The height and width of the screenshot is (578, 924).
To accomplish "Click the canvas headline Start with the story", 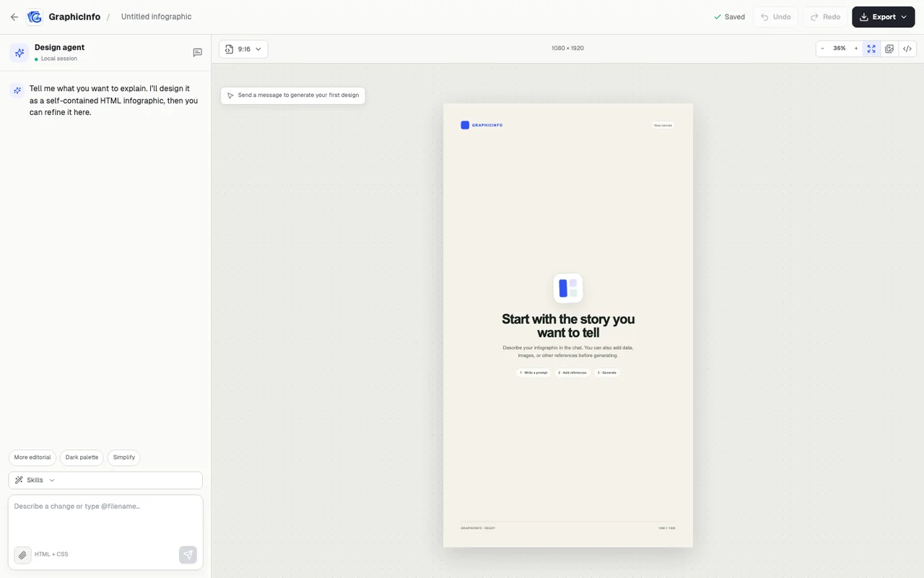I will (x=568, y=326).
